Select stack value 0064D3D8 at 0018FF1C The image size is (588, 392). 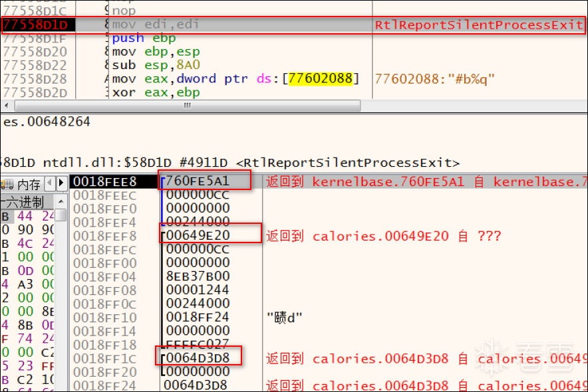coord(198,358)
